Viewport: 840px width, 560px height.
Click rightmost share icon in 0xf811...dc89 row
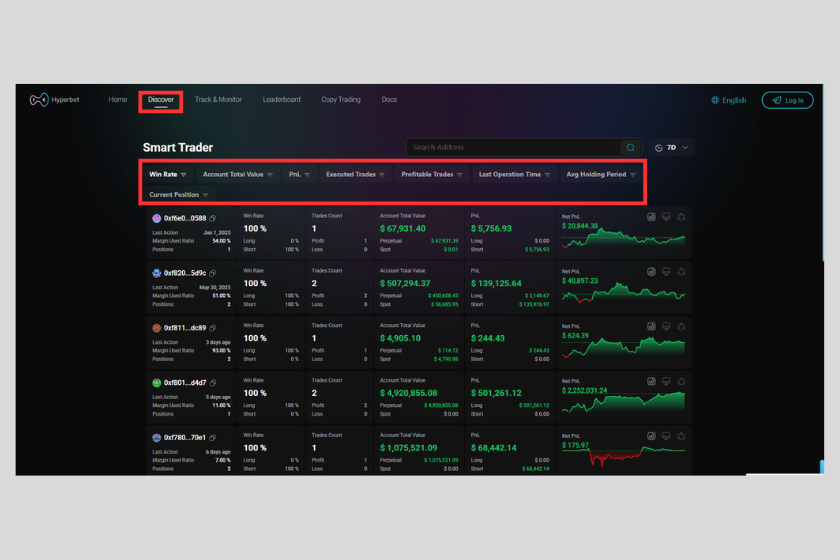point(681,326)
